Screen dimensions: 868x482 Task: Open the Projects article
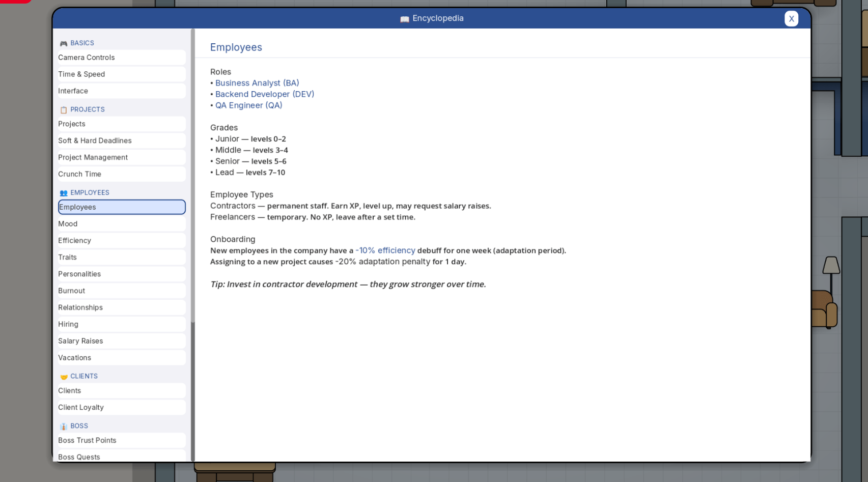[x=122, y=124]
